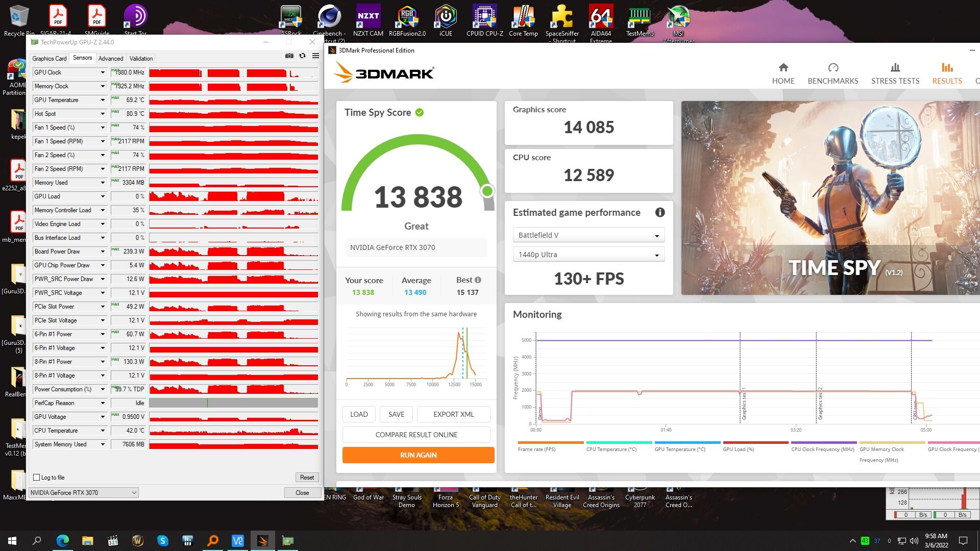This screenshot has height=551, width=980.
Task: Open the Benchmarks gauge icon
Action: click(832, 67)
